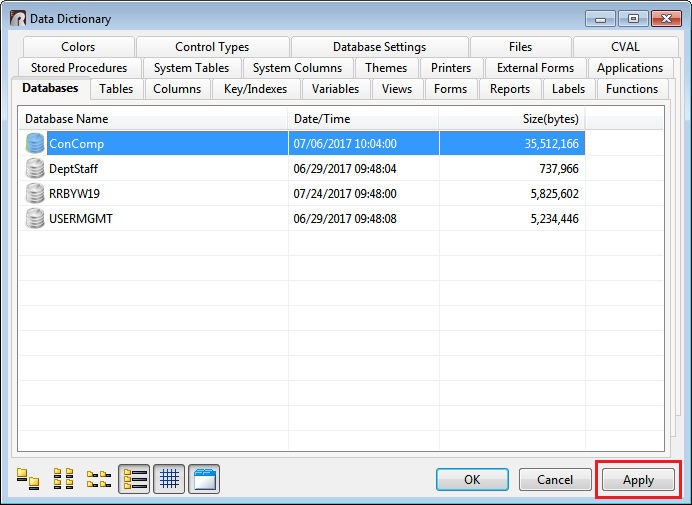The height and width of the screenshot is (505, 692).
Task: Switch to large icons view
Action: (28, 480)
